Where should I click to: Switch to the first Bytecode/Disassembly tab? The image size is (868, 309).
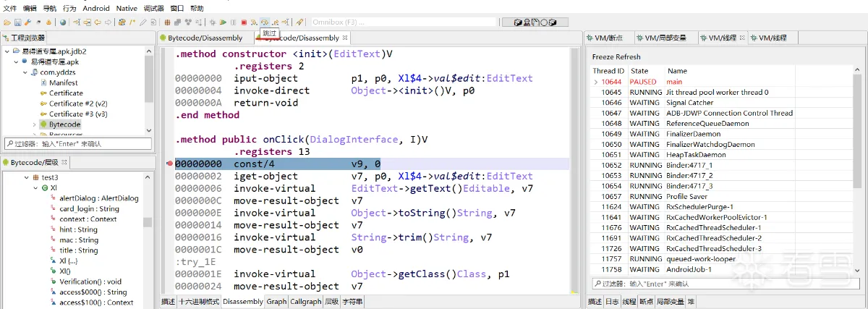point(205,38)
